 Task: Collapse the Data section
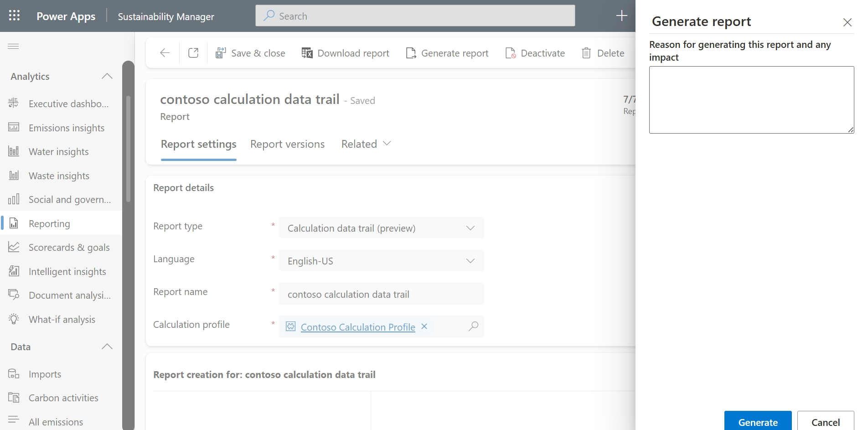click(x=107, y=347)
